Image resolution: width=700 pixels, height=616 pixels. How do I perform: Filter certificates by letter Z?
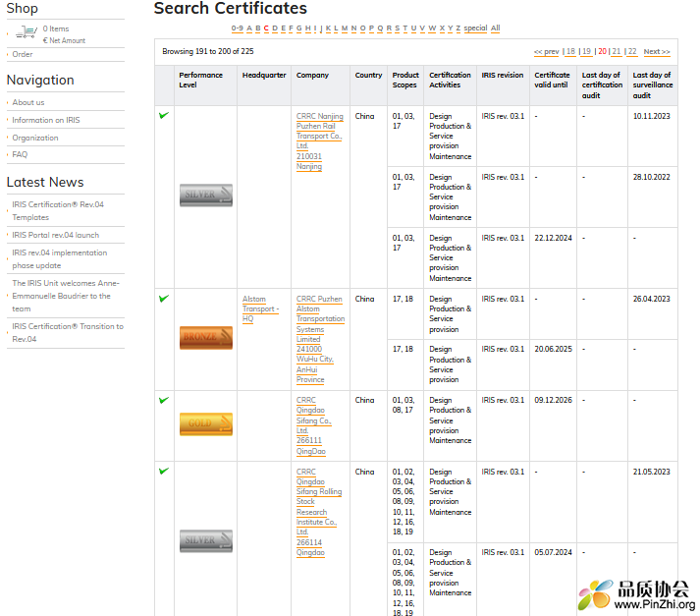[458, 28]
